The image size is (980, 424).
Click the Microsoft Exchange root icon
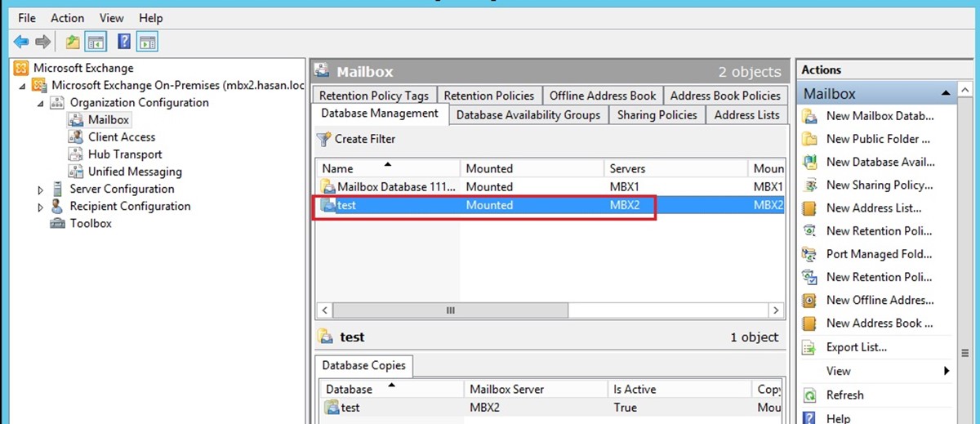click(22, 68)
